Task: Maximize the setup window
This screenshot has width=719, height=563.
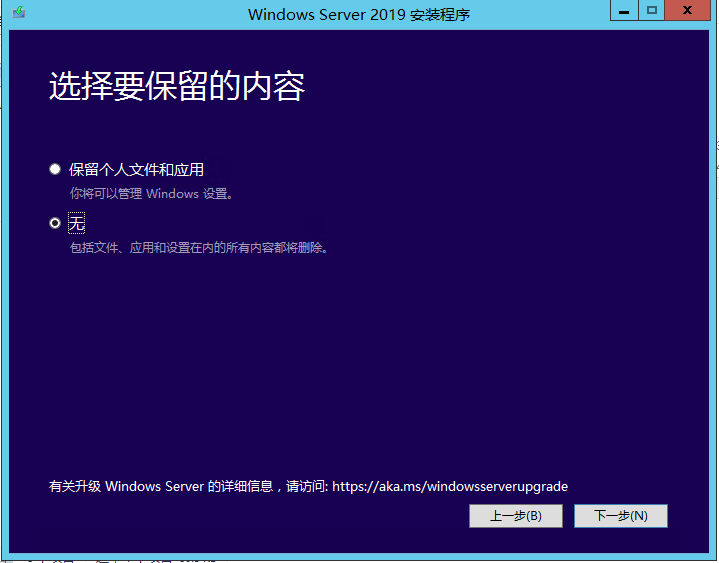Action: coord(652,11)
